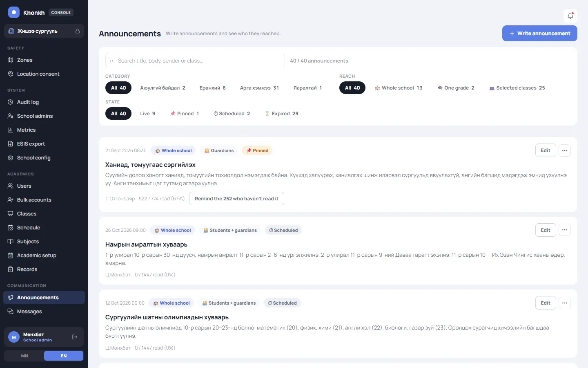The width and height of the screenshot is (588, 368).
Task: Click the Records clipboard icon
Action: point(11,269)
